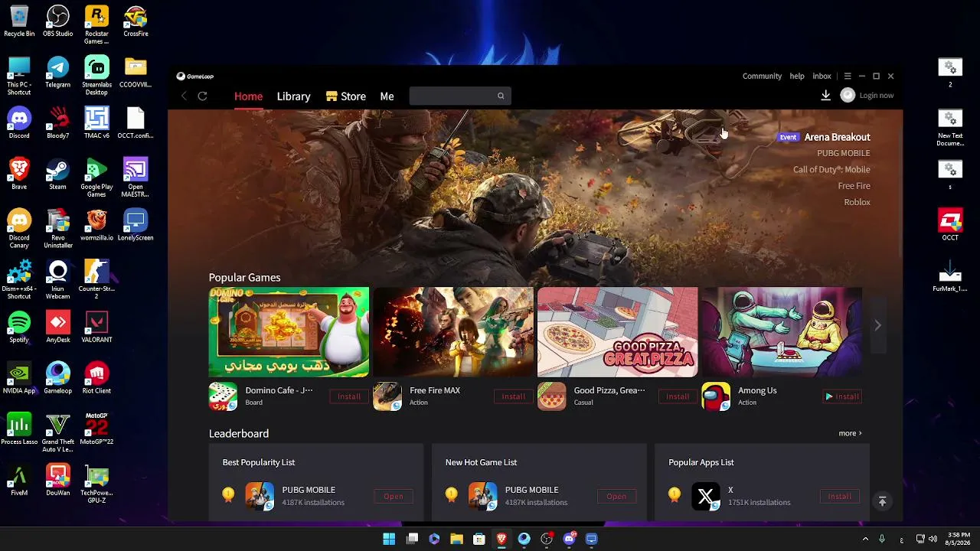Click PUBG MOBILE icon in Best Popularity List
This screenshot has height=551, width=980.
tap(260, 496)
